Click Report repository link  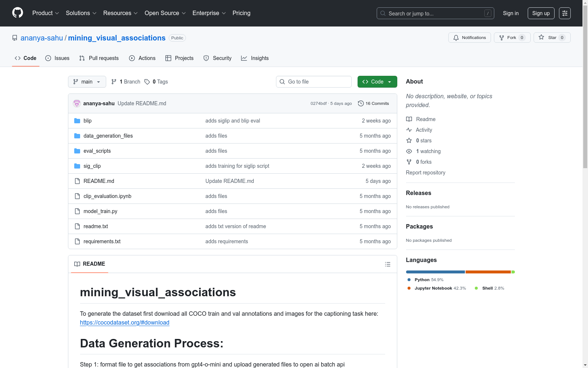pos(426,173)
